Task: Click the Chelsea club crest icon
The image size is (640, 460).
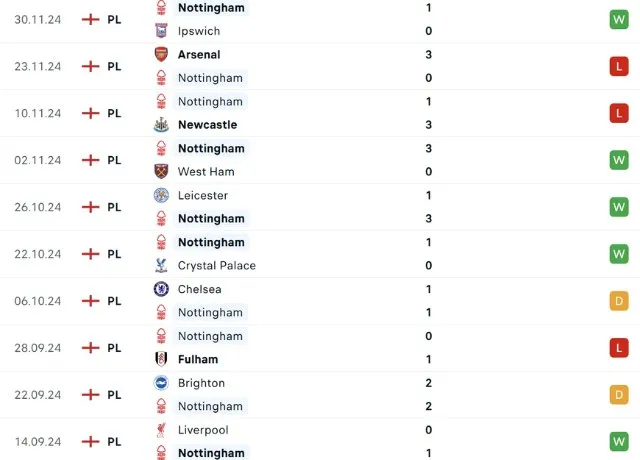Action: pos(160,289)
